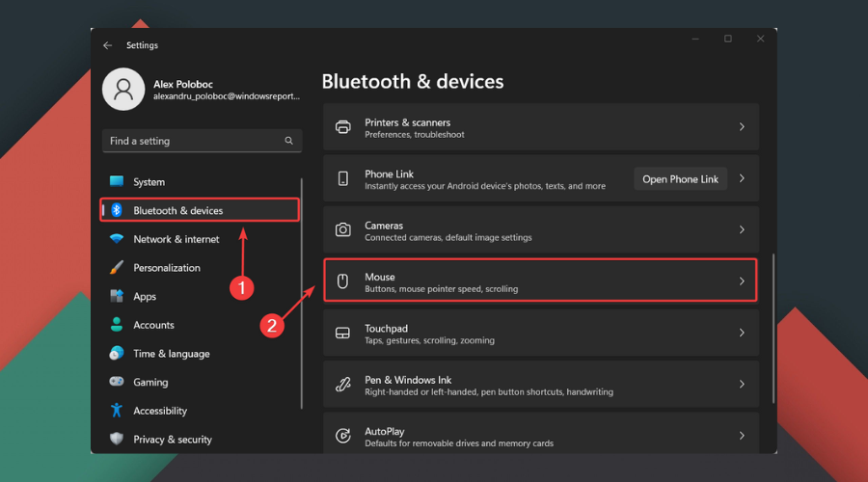Click the touchpad icon

pos(342,333)
